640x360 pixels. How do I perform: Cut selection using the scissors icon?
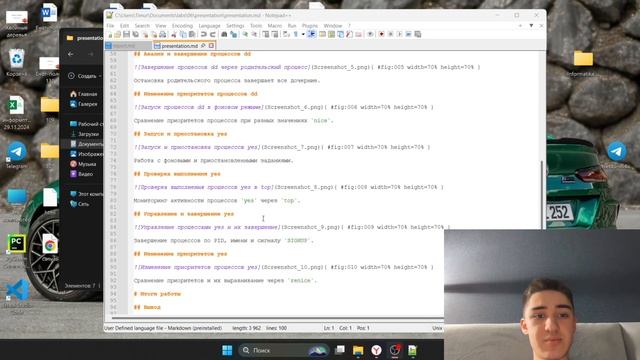click(x=174, y=34)
